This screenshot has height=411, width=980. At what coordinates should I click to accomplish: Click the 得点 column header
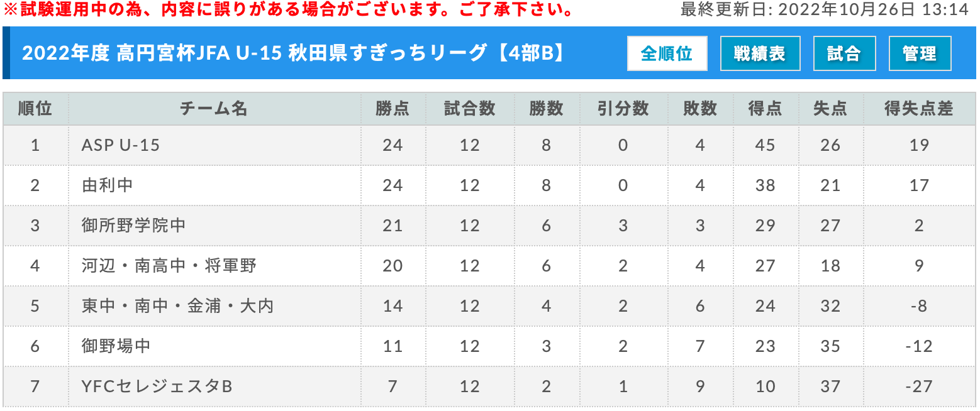coord(765,109)
